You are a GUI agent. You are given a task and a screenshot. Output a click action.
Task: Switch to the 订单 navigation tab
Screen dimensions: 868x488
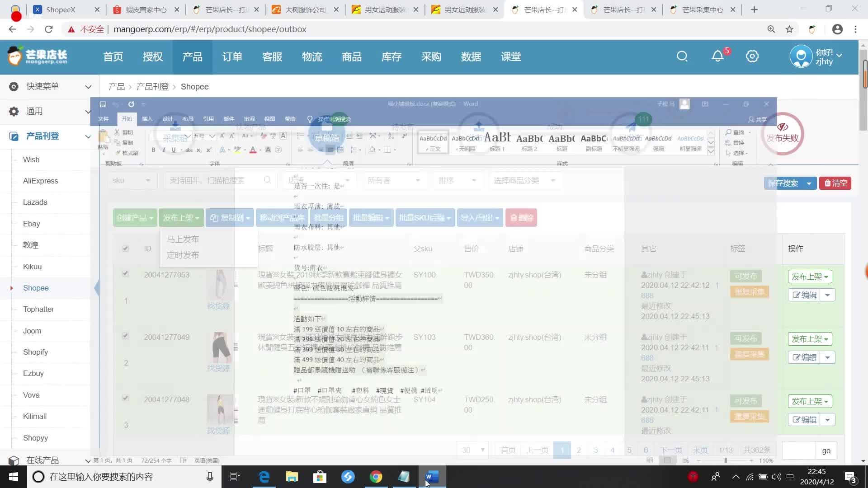(232, 56)
